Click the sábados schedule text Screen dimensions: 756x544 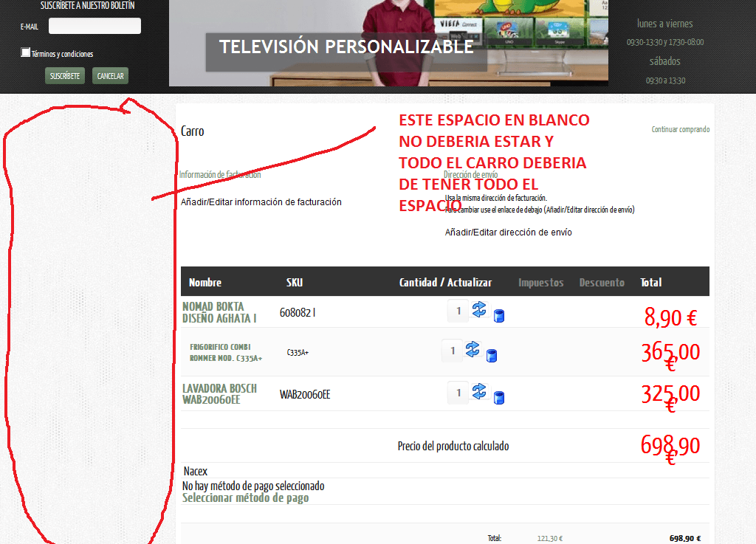pos(665,61)
